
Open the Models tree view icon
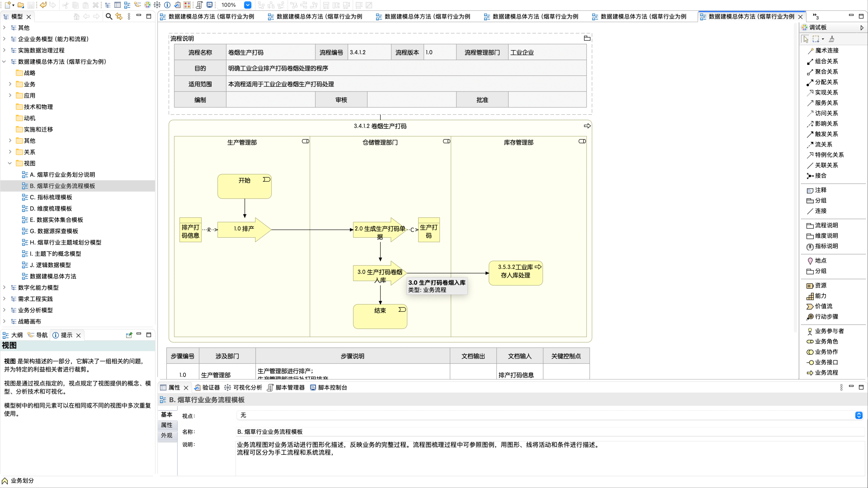108,5
